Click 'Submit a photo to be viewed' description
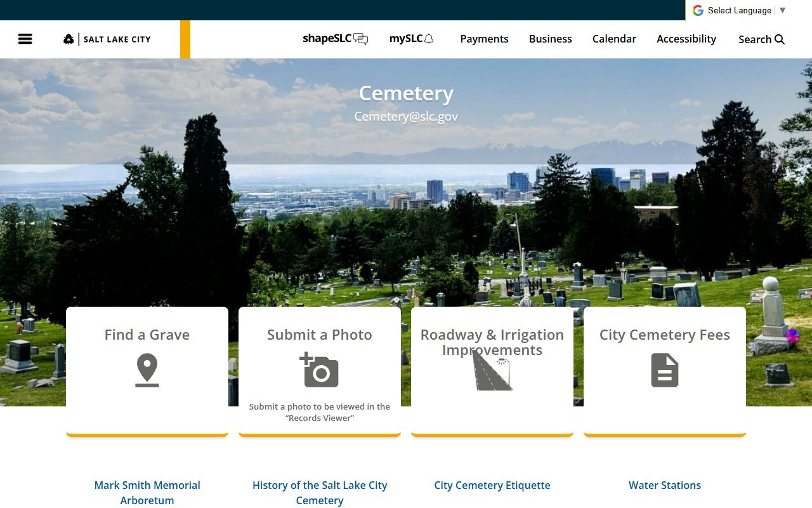Image resolution: width=812 pixels, height=508 pixels. pos(320,412)
